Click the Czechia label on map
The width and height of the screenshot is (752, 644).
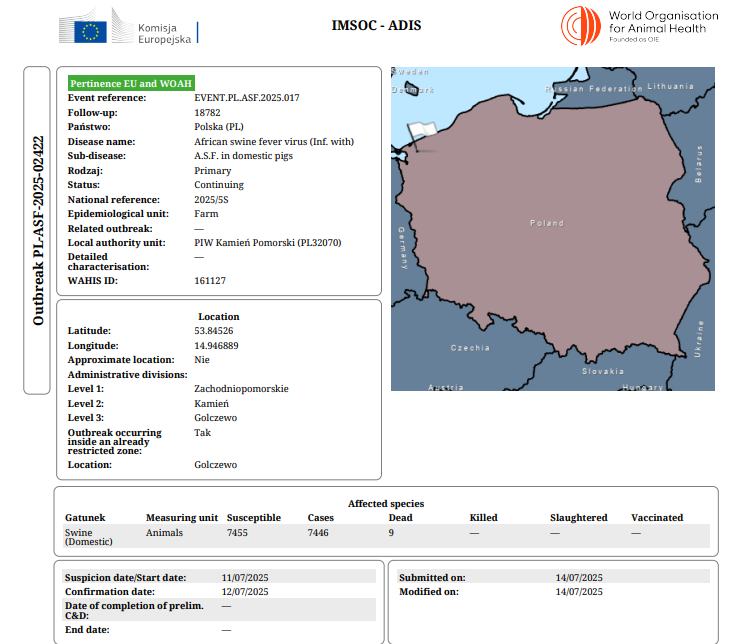470,348
